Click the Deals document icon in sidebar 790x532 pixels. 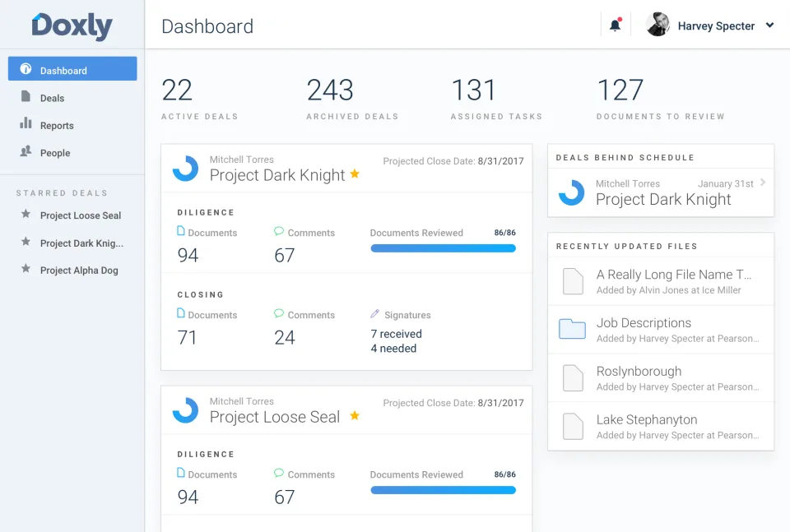coord(26,96)
